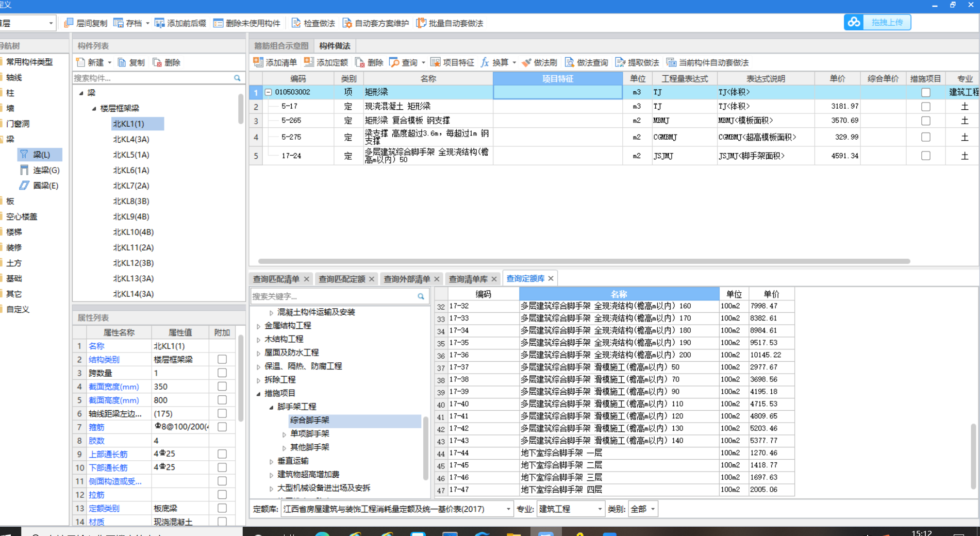Toggle 措施项目 checkbox for row 5-275
This screenshot has width=980, height=536.
926,137
